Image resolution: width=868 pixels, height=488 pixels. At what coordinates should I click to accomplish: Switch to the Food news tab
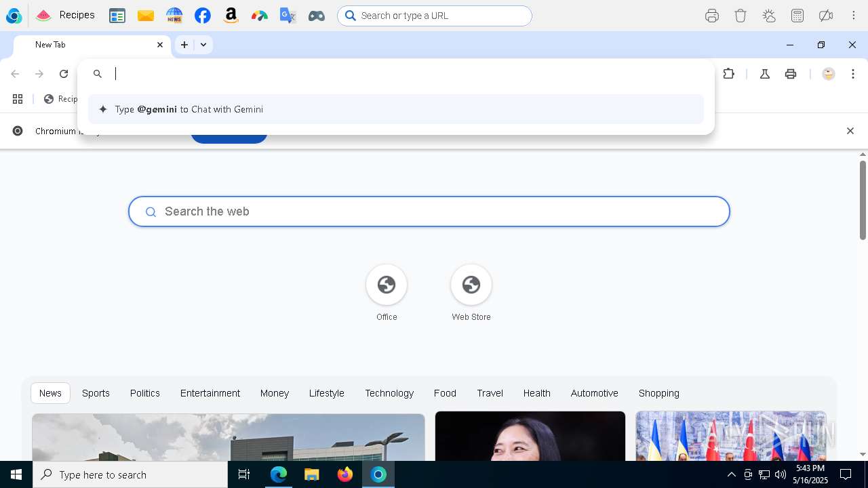[445, 393]
